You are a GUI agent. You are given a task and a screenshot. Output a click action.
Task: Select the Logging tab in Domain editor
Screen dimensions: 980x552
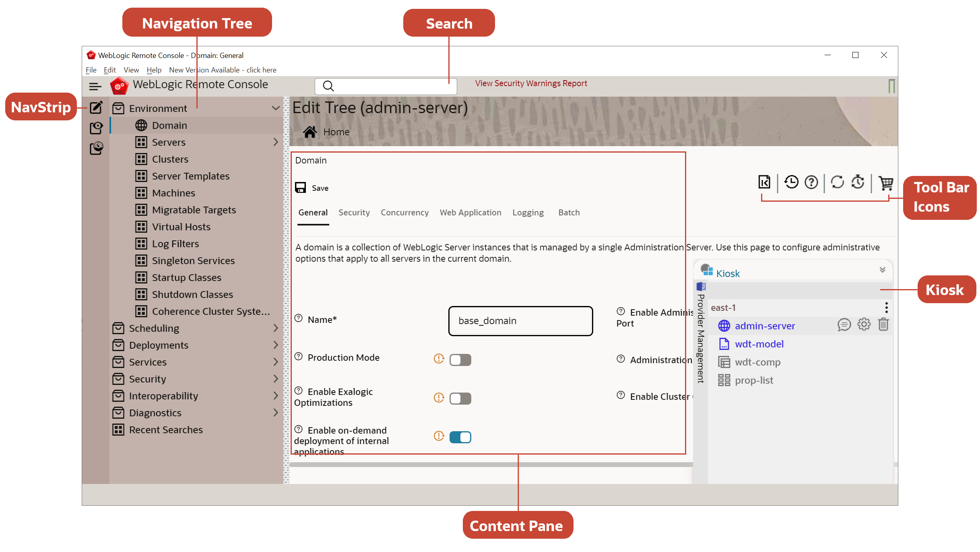[x=527, y=212]
